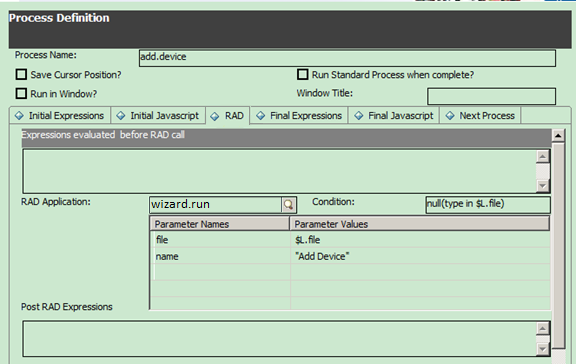Open the RAD Application lookup magnifier icon
The image size is (576, 364).
coord(289,205)
